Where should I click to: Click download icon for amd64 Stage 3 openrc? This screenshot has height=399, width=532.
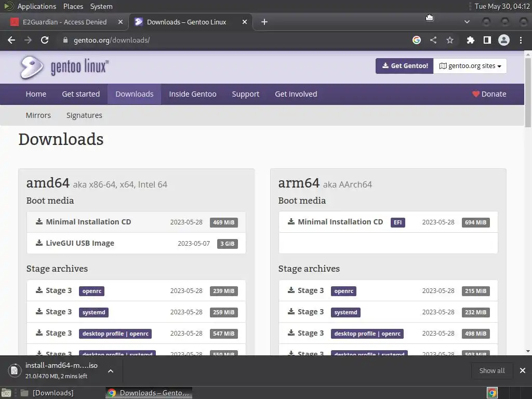[x=39, y=290]
